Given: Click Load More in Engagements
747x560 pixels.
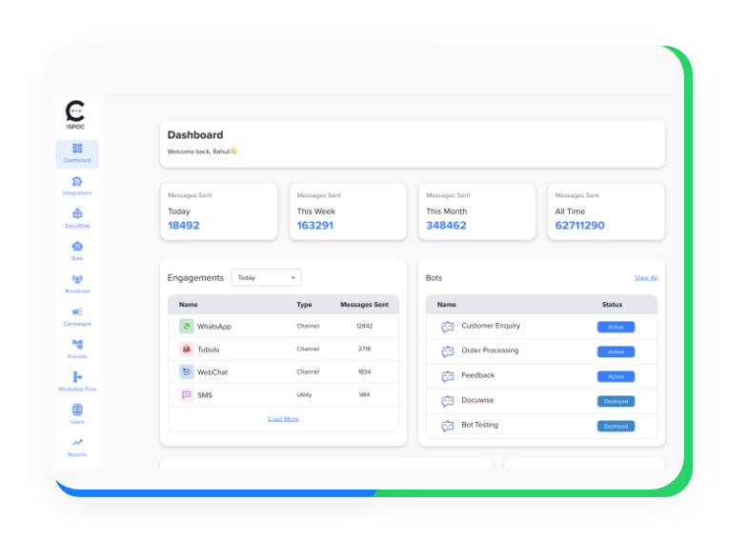Looking at the screenshot, I should point(284,419).
